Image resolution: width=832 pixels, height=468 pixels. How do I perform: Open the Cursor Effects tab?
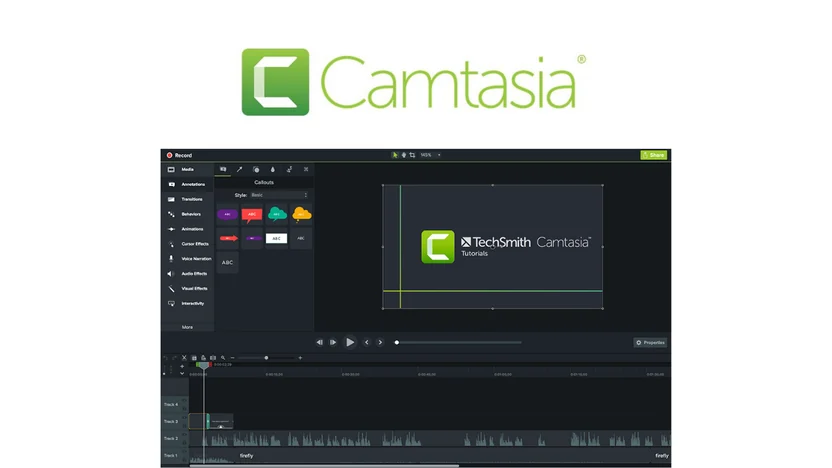point(187,244)
